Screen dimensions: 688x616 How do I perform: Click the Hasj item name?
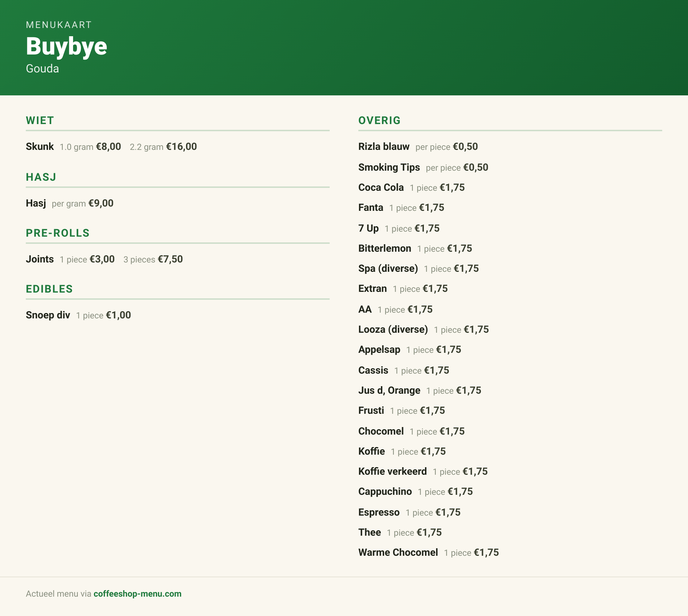[x=36, y=203]
